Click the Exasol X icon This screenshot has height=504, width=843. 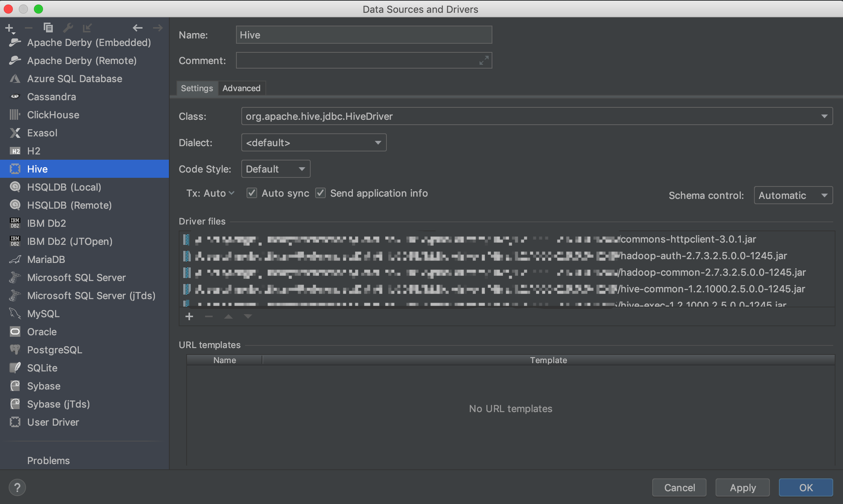[x=15, y=133]
